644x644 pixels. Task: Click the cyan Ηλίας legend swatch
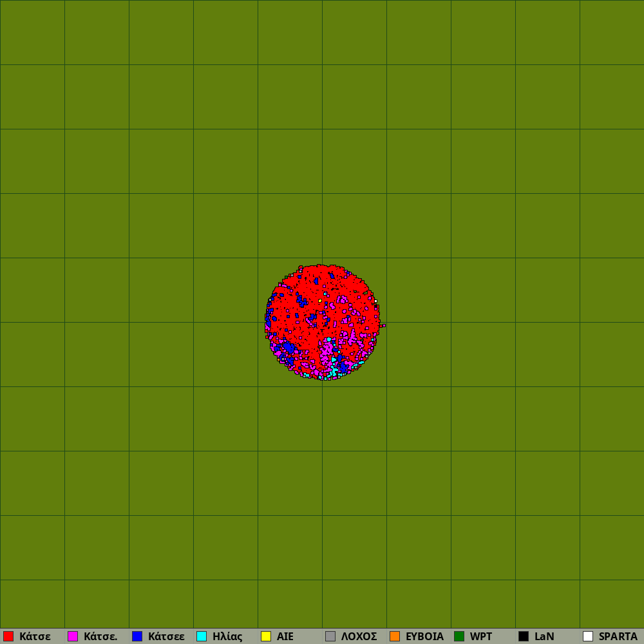pos(202,636)
